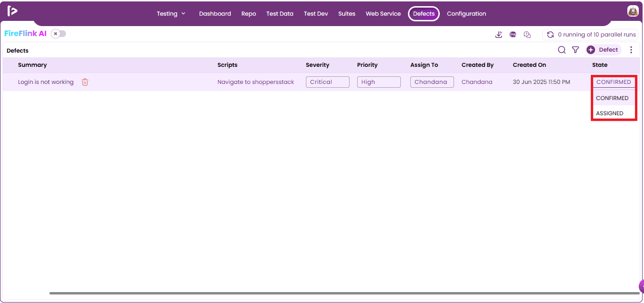This screenshot has width=644, height=303.
Task: Open the vertical three-dot menu
Action: coord(631,50)
